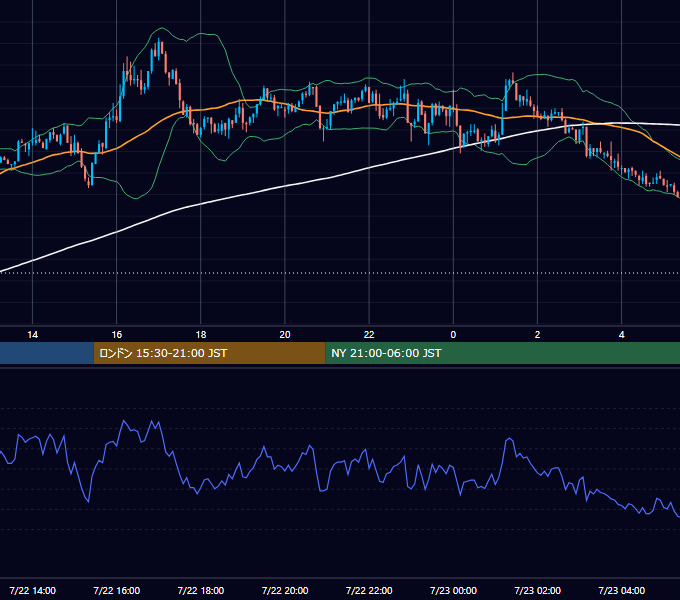The height and width of the screenshot is (600, 680).
Task: Click the 7/22 16:00 indicator axis label
Action: tap(117, 590)
